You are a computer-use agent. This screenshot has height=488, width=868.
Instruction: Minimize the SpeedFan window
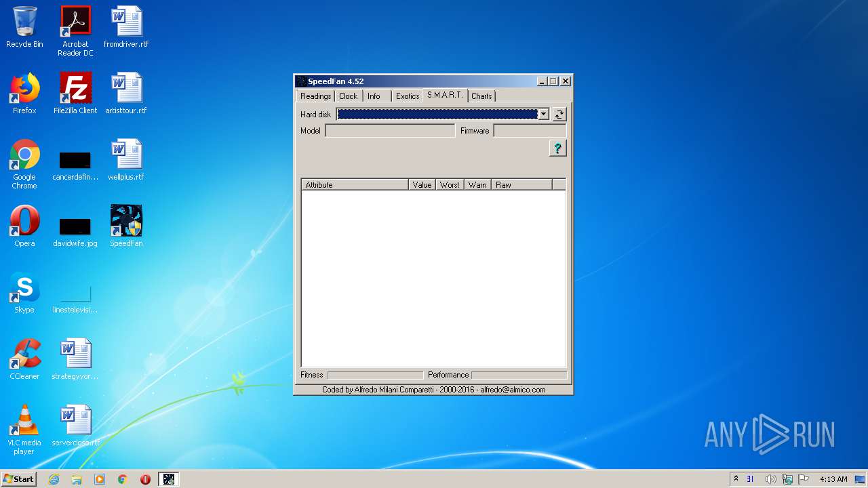[542, 81]
